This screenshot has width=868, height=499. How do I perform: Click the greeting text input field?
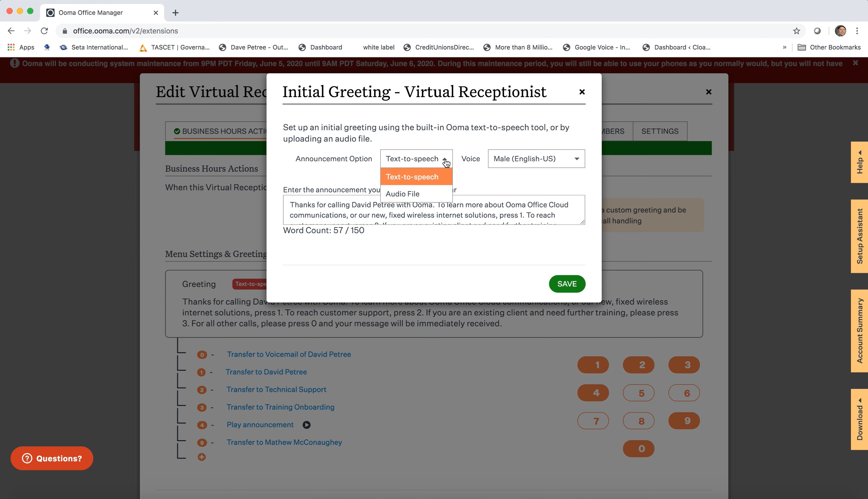(x=434, y=210)
